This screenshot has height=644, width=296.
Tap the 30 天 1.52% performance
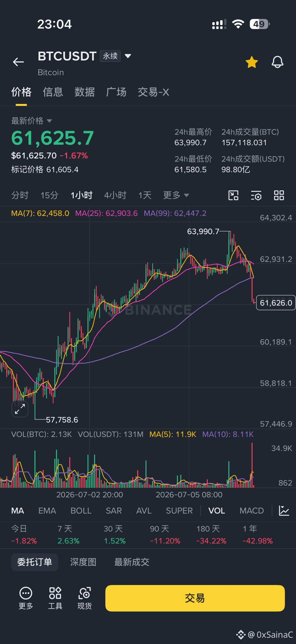(114, 535)
